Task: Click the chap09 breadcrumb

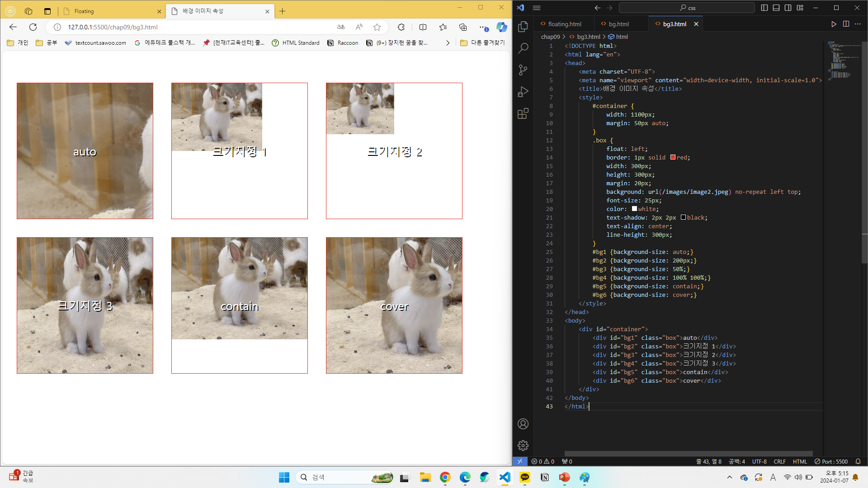Action: (550, 37)
